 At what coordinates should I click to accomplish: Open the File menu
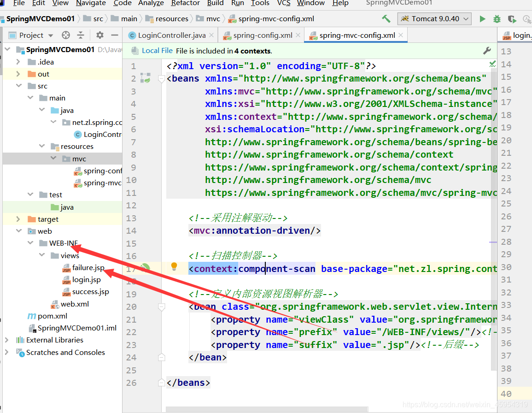[x=19, y=3]
